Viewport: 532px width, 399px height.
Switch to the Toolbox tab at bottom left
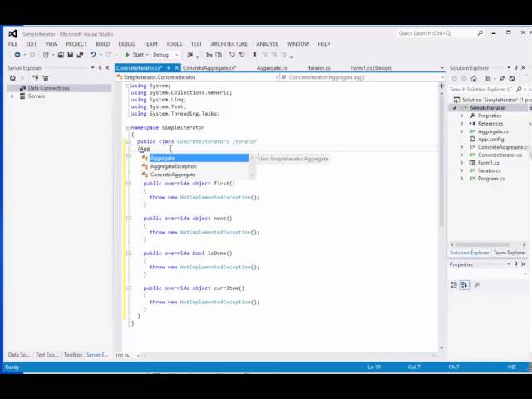pos(73,355)
